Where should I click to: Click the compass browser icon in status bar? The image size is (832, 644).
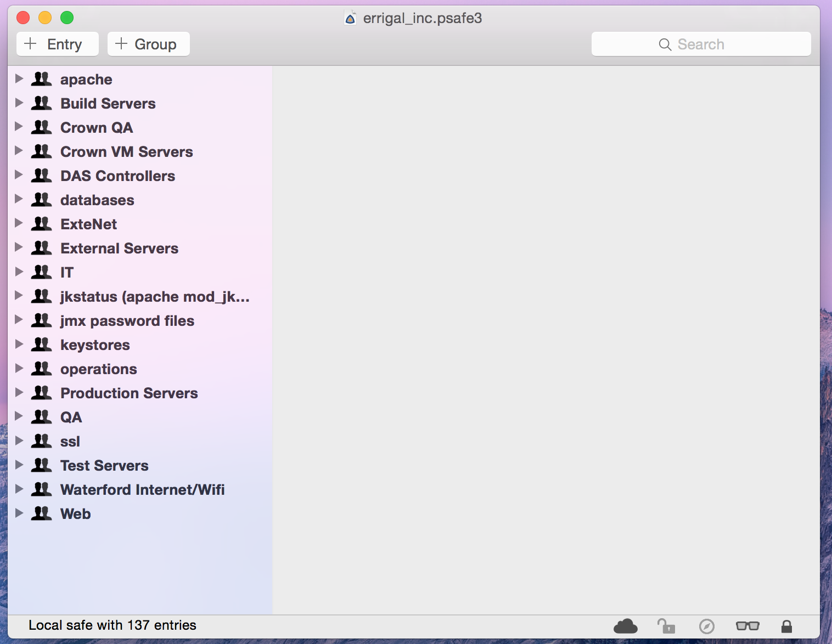(x=706, y=626)
